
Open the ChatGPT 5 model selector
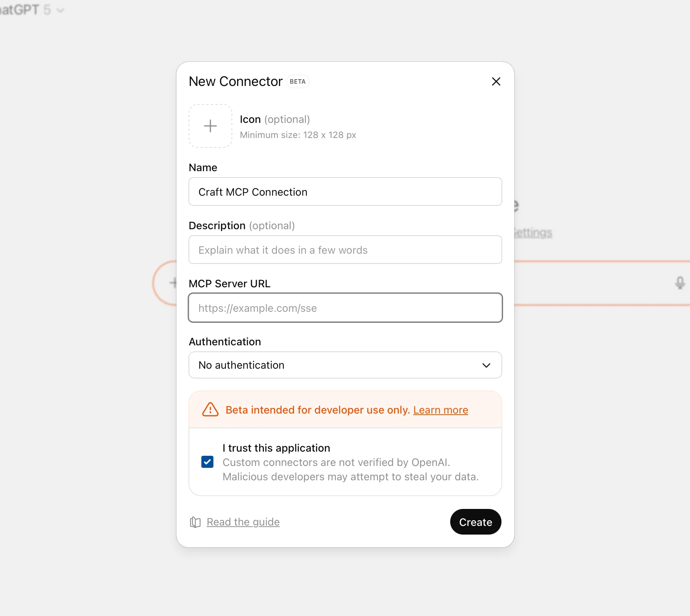tap(33, 10)
